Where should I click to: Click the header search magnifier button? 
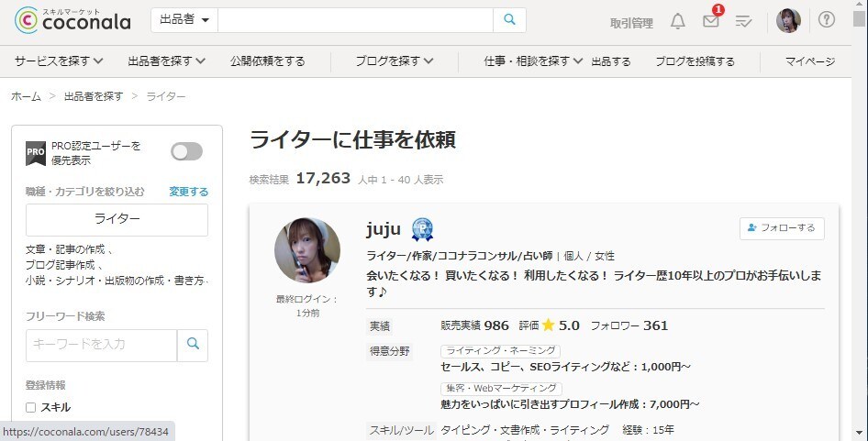509,20
